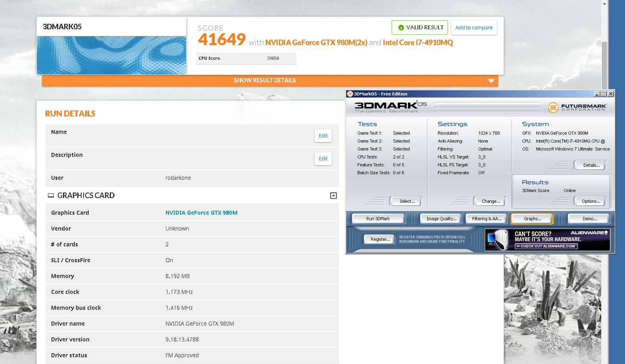Image resolution: width=625 pixels, height=364 pixels.
Task: Click the Vendor value Unknown
Action: tap(177, 229)
